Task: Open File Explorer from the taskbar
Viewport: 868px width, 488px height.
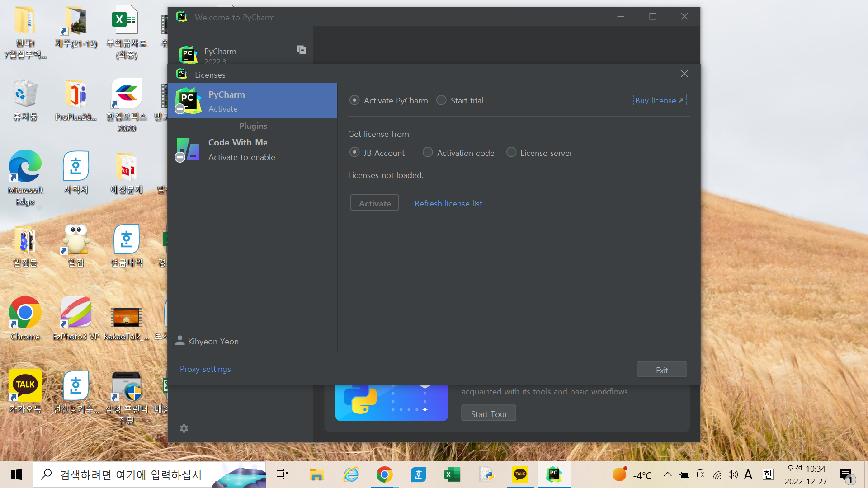Action: [316, 474]
